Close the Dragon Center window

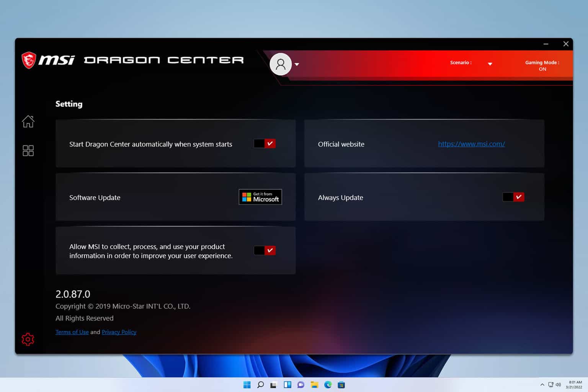pos(566,44)
